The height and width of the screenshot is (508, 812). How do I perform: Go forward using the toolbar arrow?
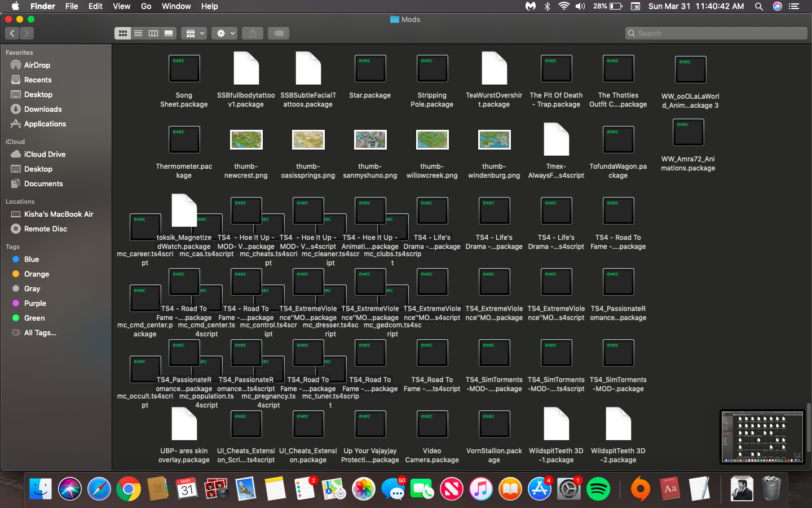(x=27, y=33)
